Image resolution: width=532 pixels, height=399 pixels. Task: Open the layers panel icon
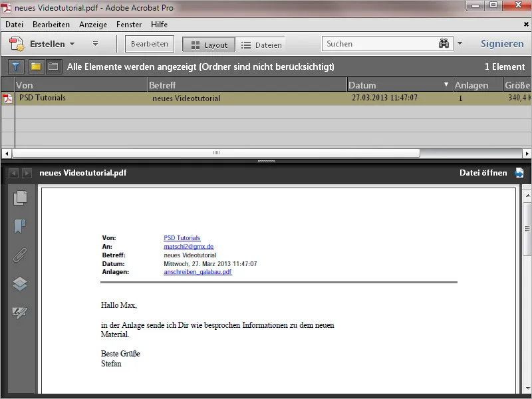pos(20,284)
